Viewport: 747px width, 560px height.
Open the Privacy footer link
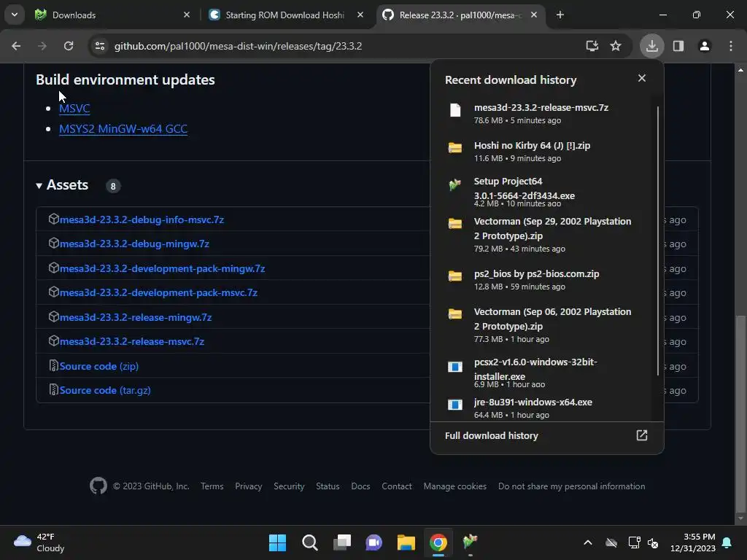click(x=248, y=486)
